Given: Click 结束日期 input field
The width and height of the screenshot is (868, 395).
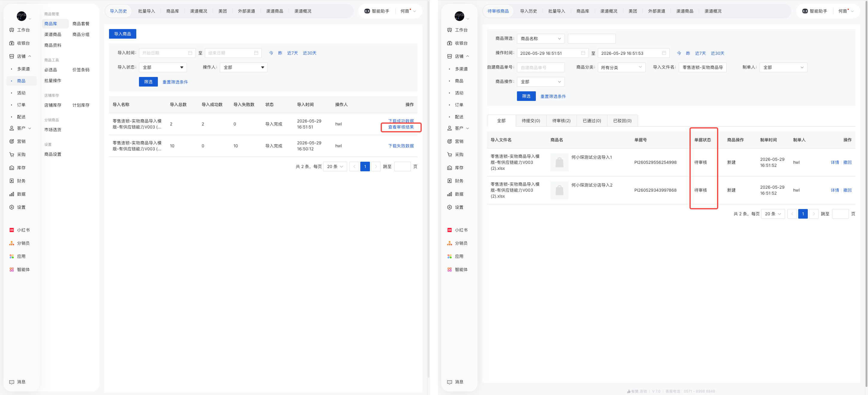Looking at the screenshot, I should pyautogui.click(x=233, y=53).
